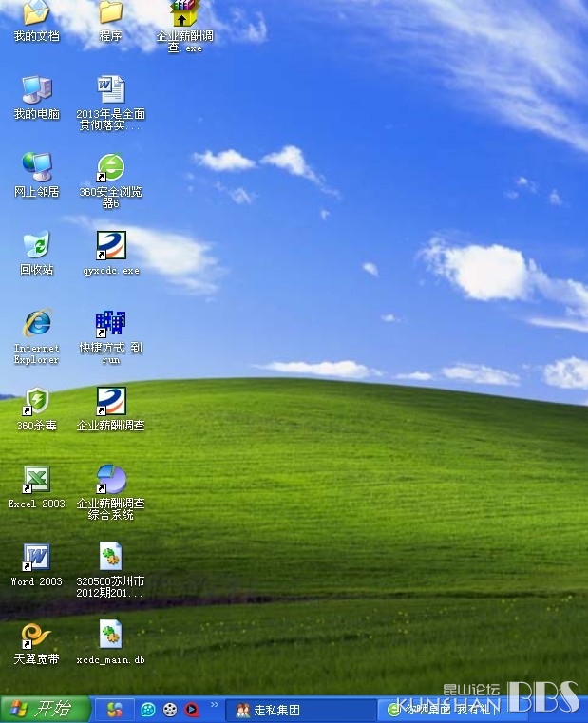Launch 360杀毒 antivirus shortcut

coord(36,401)
